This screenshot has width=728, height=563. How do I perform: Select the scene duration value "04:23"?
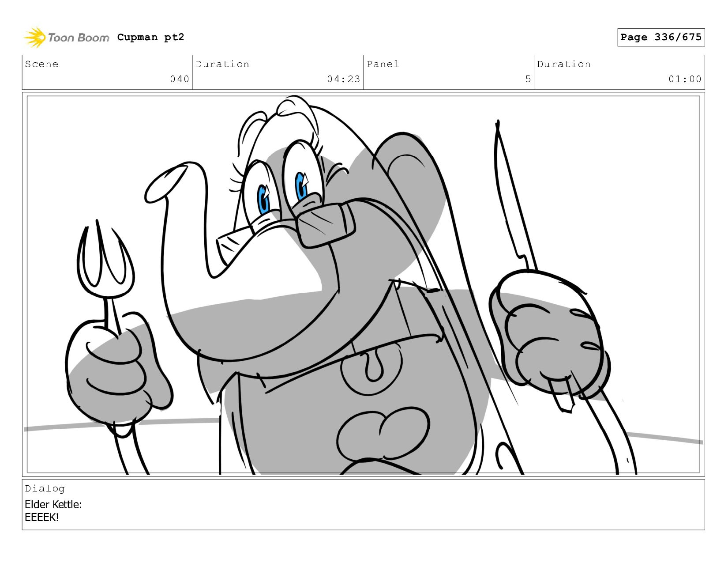coord(344,79)
